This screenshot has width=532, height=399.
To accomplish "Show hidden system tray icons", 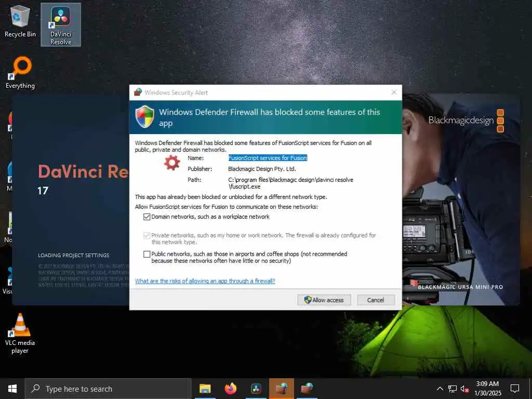I will coord(440,389).
